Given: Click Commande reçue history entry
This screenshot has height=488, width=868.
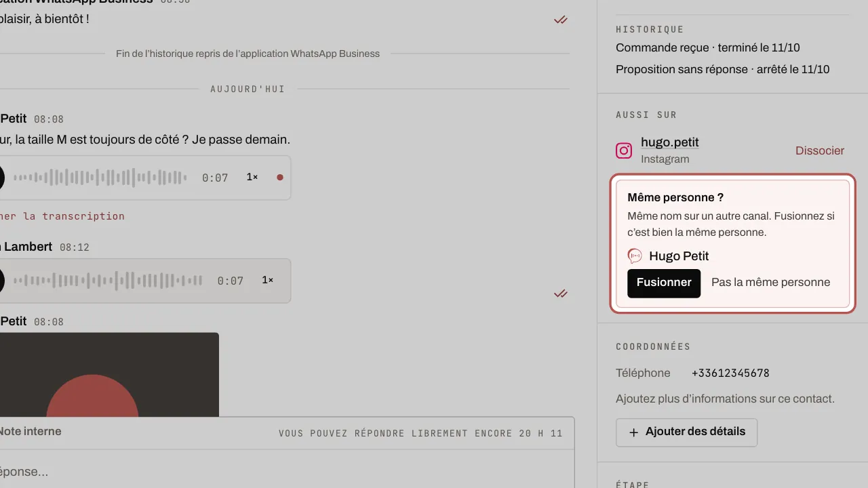Looking at the screenshot, I should [x=708, y=47].
